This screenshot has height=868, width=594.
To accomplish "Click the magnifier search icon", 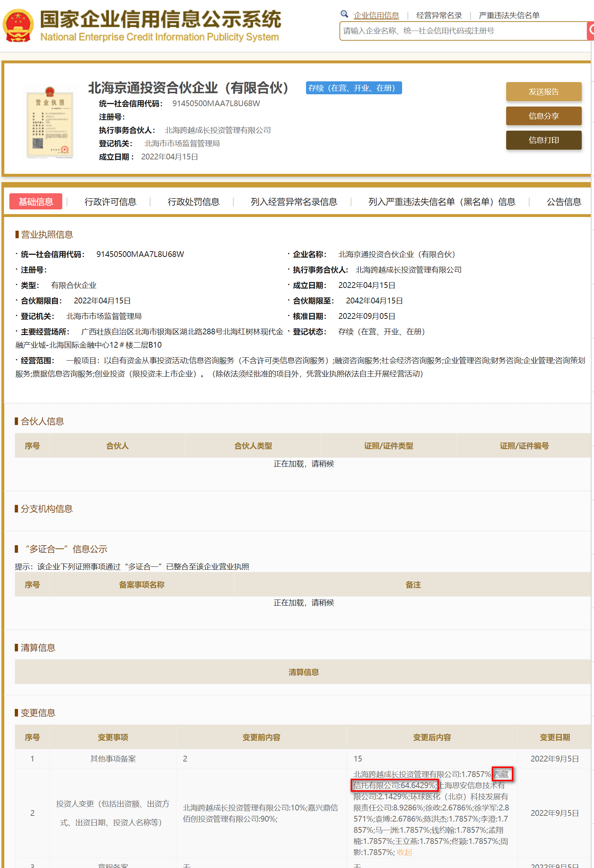I will (344, 14).
